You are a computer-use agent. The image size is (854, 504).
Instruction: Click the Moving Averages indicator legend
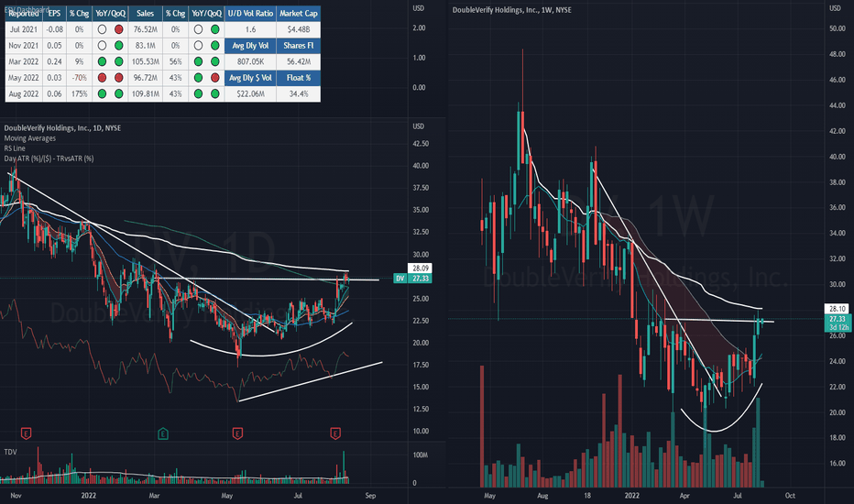tap(30, 138)
